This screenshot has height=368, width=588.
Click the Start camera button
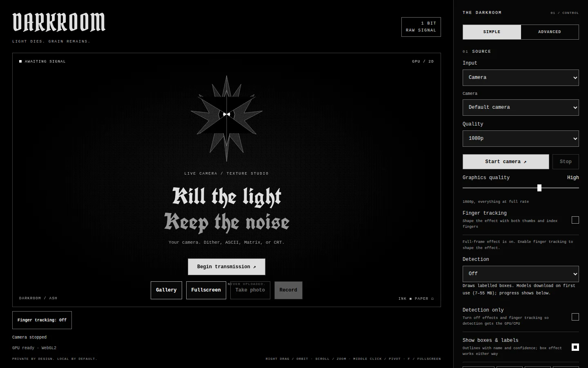tap(506, 162)
